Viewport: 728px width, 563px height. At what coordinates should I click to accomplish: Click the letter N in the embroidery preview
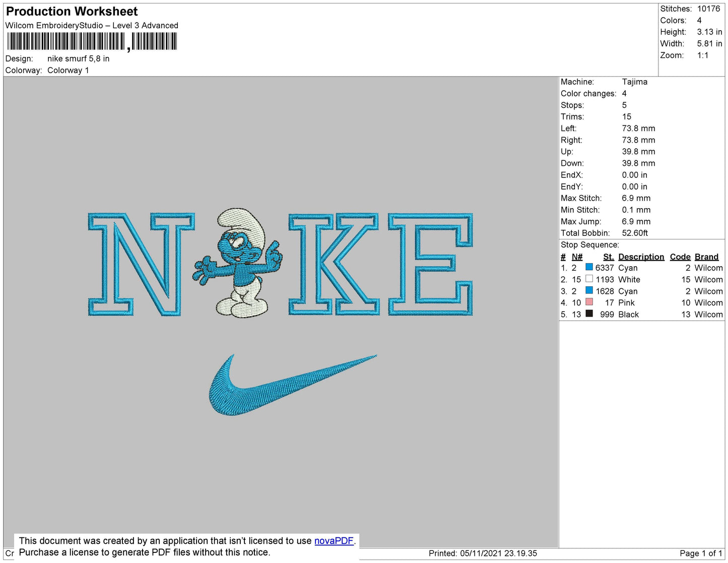tap(141, 265)
